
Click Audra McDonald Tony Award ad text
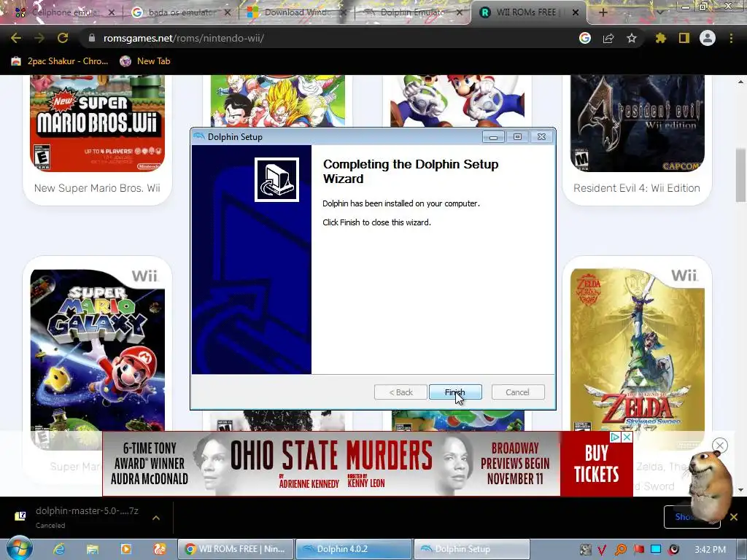(150, 463)
